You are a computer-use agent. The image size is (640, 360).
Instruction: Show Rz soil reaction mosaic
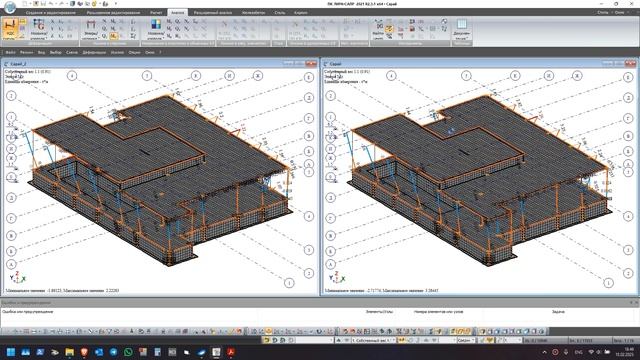click(x=178, y=36)
